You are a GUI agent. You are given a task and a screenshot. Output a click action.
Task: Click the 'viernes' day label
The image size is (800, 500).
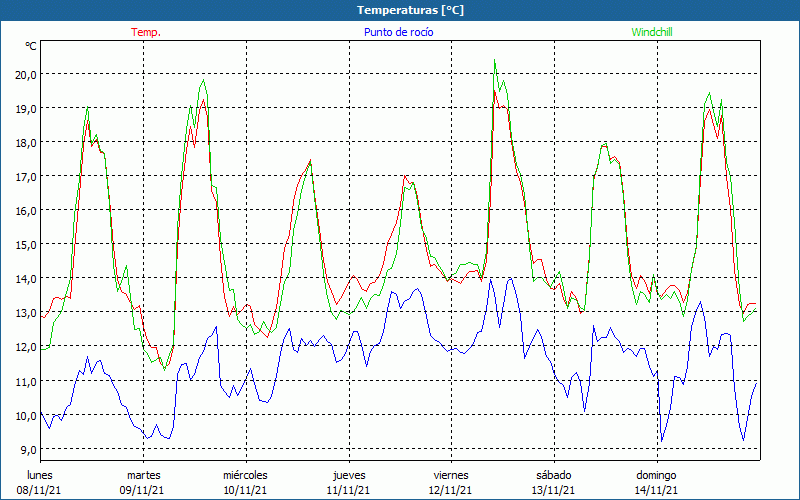click(x=451, y=475)
